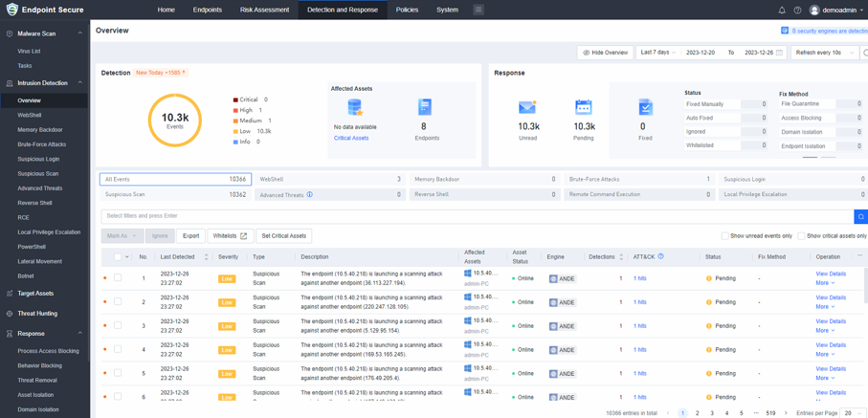868x418 pixels.
Task: Click the Intrusion Detection sidebar icon
Action: pyautogui.click(x=10, y=83)
